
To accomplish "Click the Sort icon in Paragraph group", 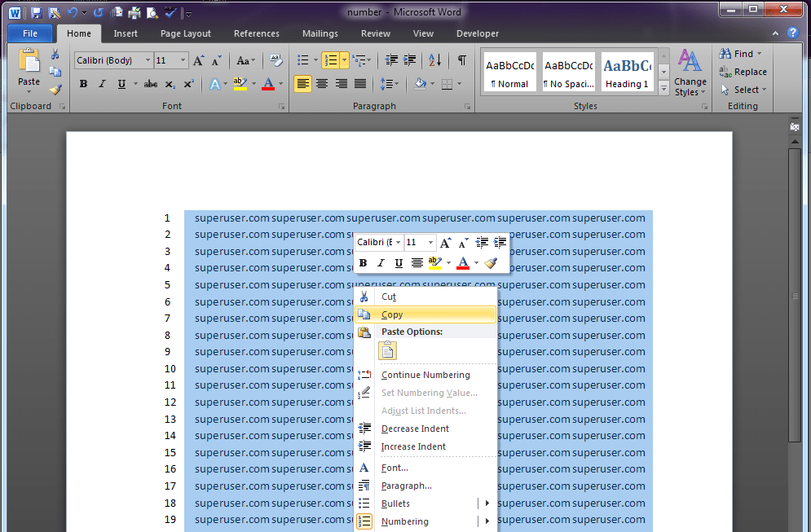I will [434, 59].
